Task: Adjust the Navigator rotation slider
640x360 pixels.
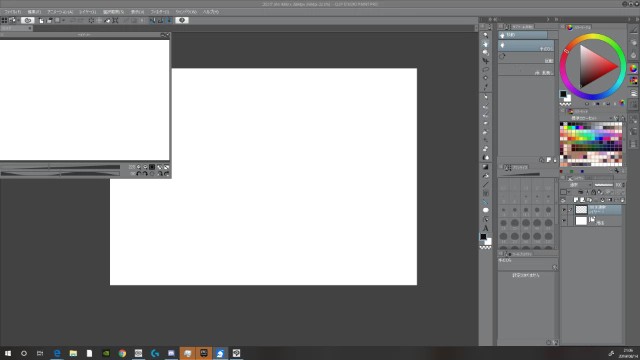Action: (x=60, y=174)
